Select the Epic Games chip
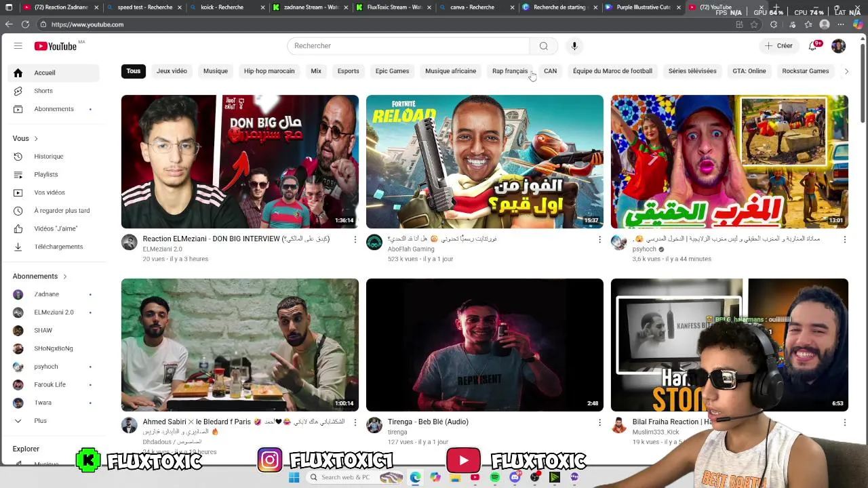The image size is (868, 488). [392, 71]
